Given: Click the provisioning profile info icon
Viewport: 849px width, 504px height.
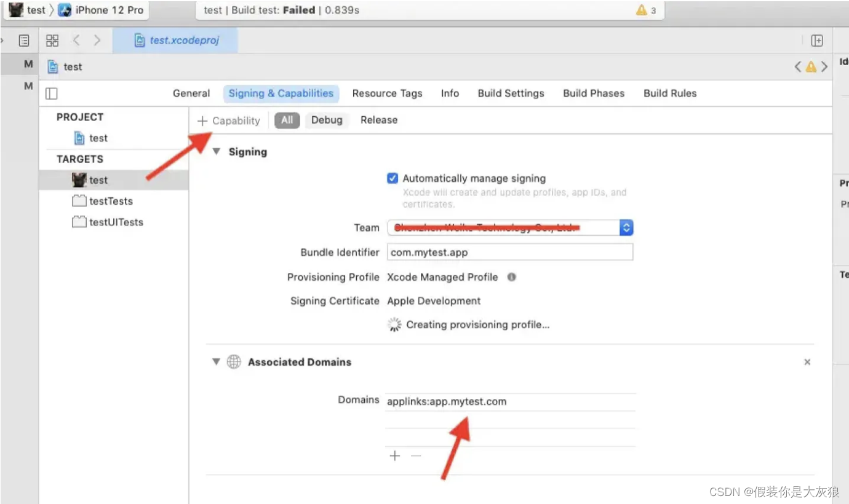Looking at the screenshot, I should pyautogui.click(x=511, y=277).
